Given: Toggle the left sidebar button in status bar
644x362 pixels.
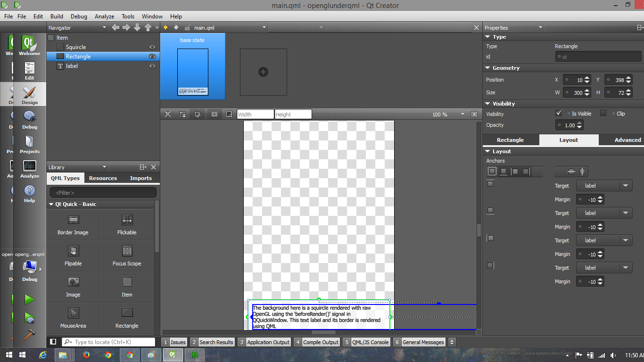Looking at the screenshot, I should click(x=53, y=342).
